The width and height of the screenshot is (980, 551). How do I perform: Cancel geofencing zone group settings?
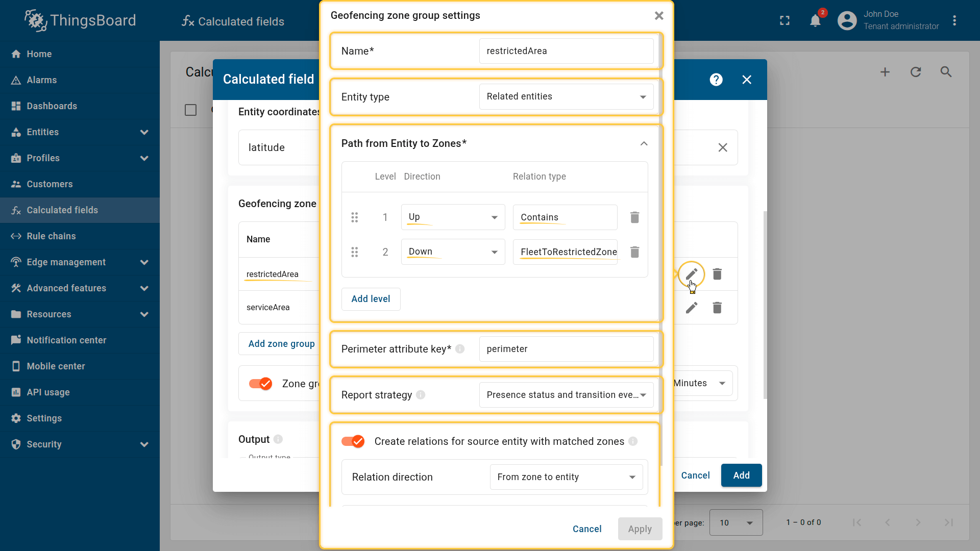pos(586,529)
